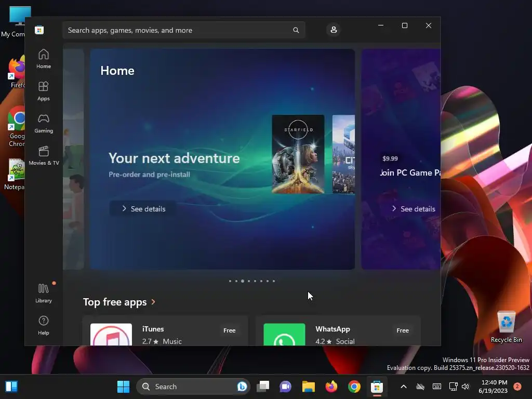Open the Home section in Store sidebar
The width and height of the screenshot is (532, 399).
point(44,59)
